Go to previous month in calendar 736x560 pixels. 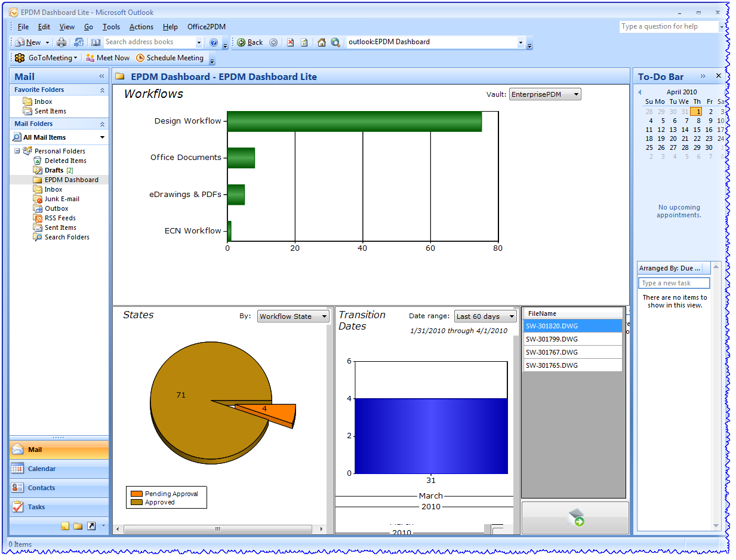pyautogui.click(x=640, y=92)
